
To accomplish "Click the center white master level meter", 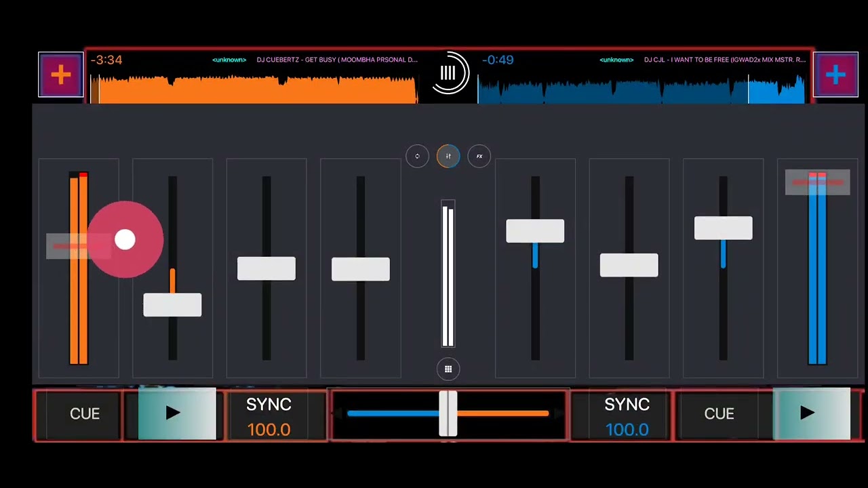I will click(448, 274).
